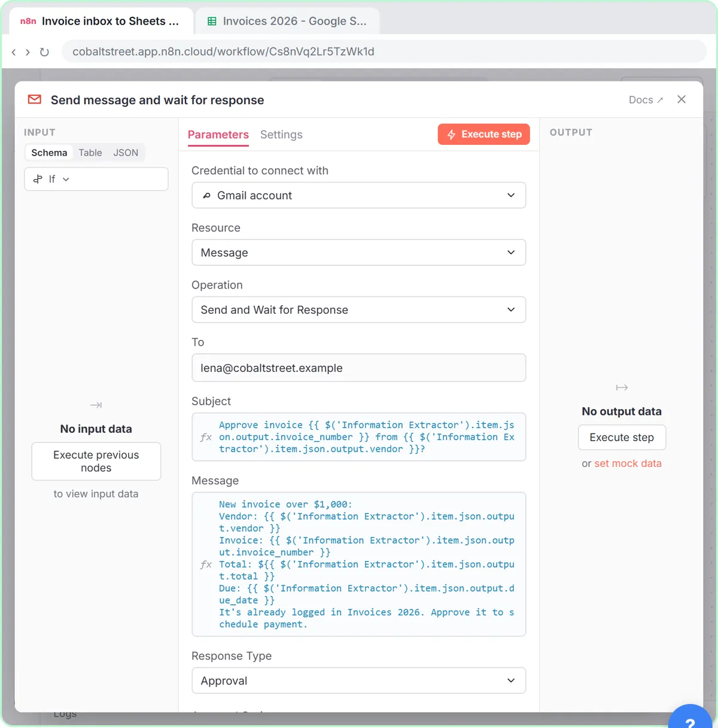Click the To email input field
This screenshot has width=718, height=728.
pos(359,368)
